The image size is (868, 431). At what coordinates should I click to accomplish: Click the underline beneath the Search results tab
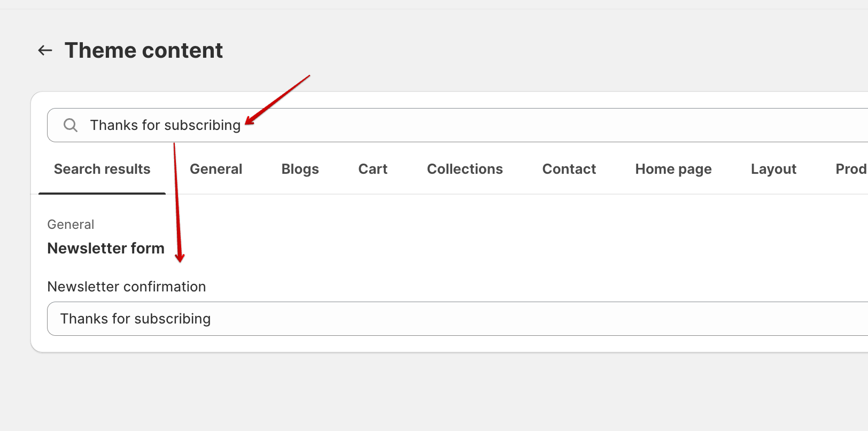[102, 193]
